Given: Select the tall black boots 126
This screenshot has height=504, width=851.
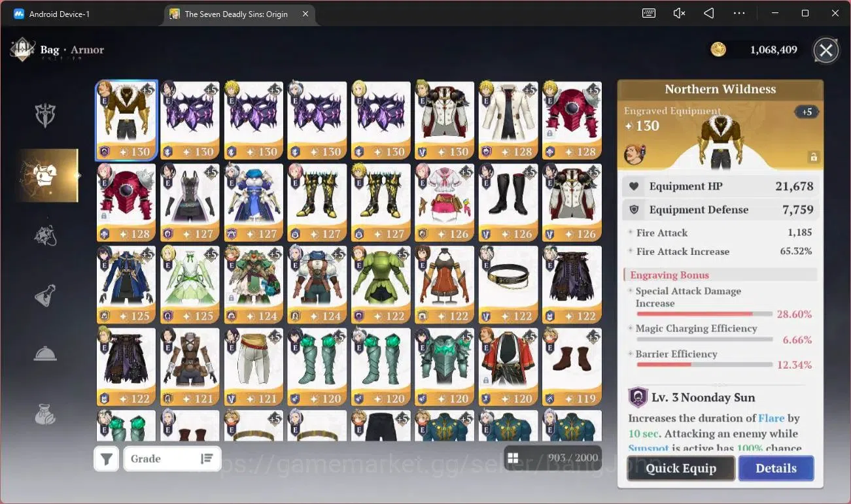Looking at the screenshot, I should pyautogui.click(x=508, y=203).
